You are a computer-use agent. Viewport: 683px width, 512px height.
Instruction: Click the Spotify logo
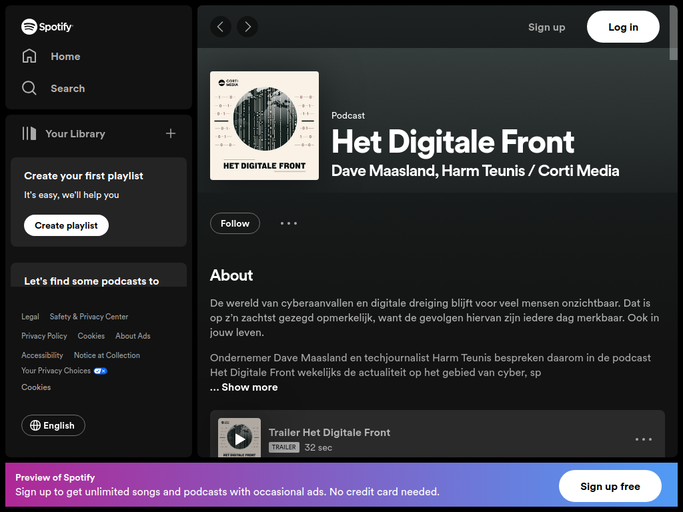coord(47,27)
